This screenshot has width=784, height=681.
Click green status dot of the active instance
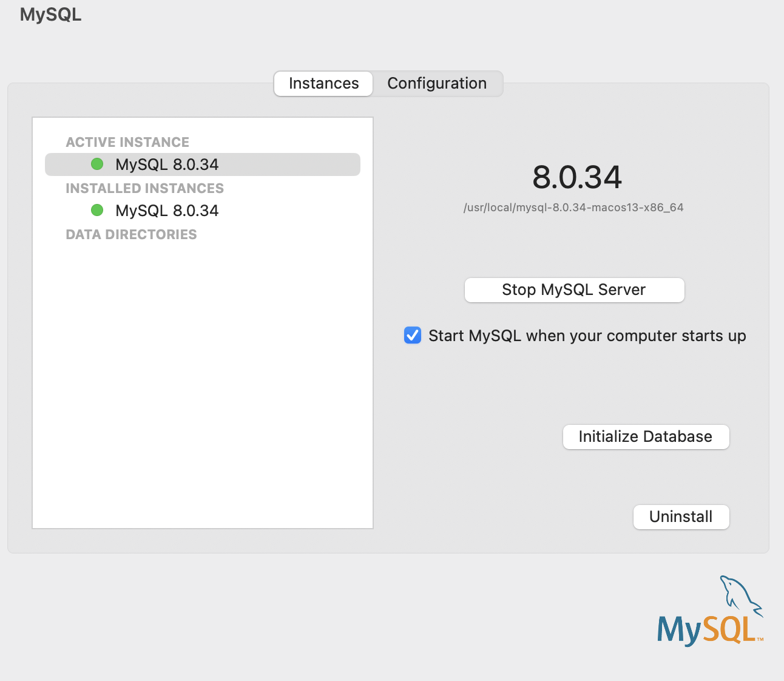97,164
